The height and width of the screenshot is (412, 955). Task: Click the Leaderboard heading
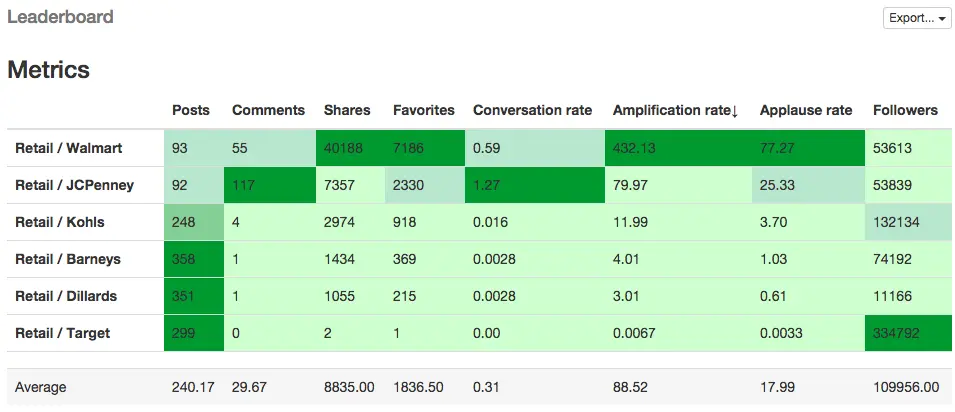60,17
